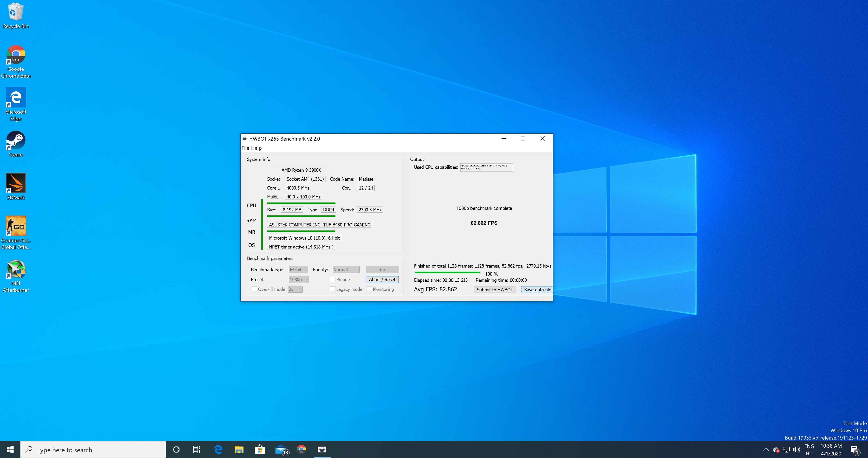Screen dimensions: 868x458
Task: Click the HPET timer active field
Action: pyautogui.click(x=301, y=247)
